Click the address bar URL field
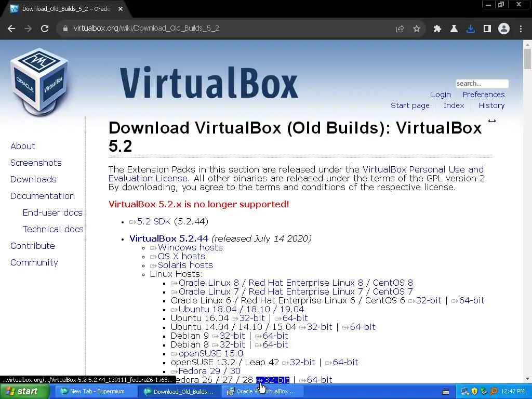Image resolution: width=532 pixels, height=399 pixels. coord(224,29)
